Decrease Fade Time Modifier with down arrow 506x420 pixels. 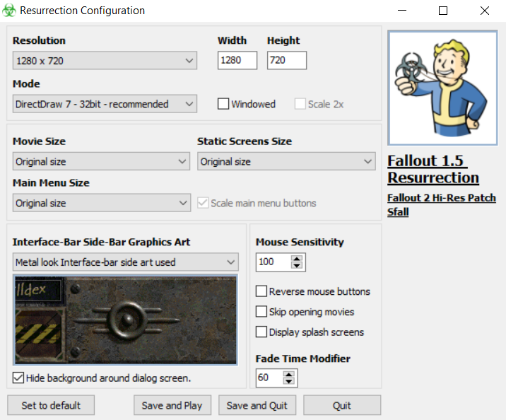(288, 382)
